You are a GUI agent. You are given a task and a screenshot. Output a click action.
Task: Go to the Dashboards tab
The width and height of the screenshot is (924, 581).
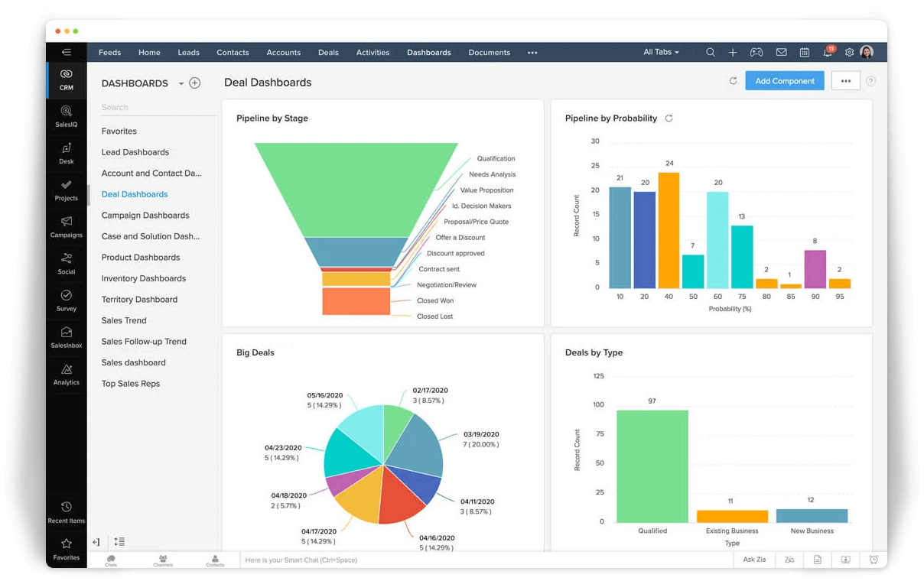pos(428,52)
